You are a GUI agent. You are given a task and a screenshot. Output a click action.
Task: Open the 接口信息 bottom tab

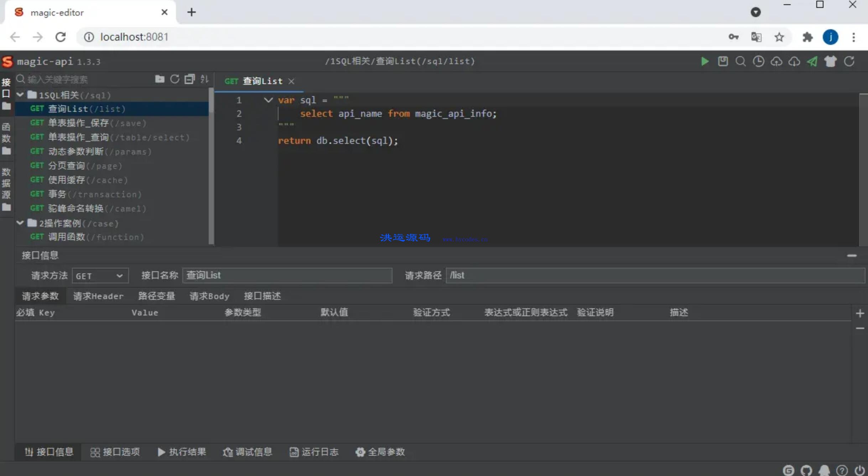pos(49,452)
